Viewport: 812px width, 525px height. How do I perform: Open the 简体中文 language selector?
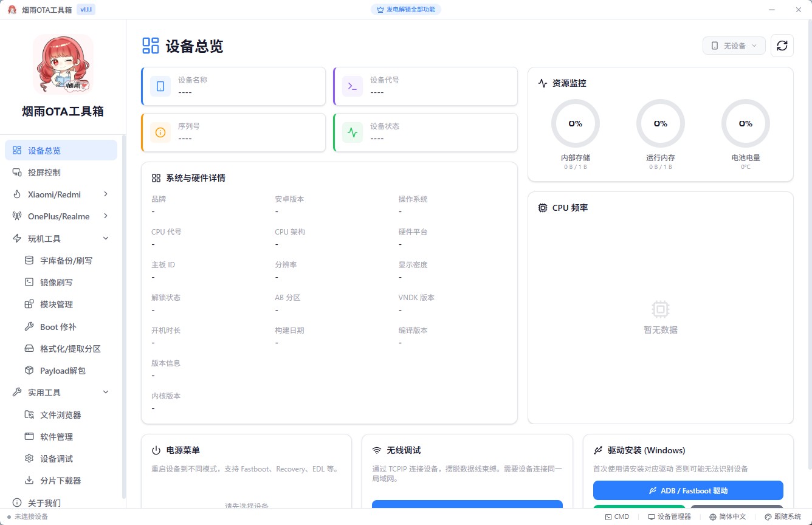pyautogui.click(x=728, y=516)
